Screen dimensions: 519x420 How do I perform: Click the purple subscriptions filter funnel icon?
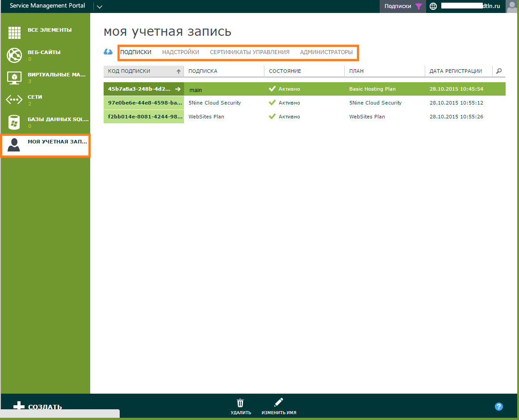click(419, 6)
